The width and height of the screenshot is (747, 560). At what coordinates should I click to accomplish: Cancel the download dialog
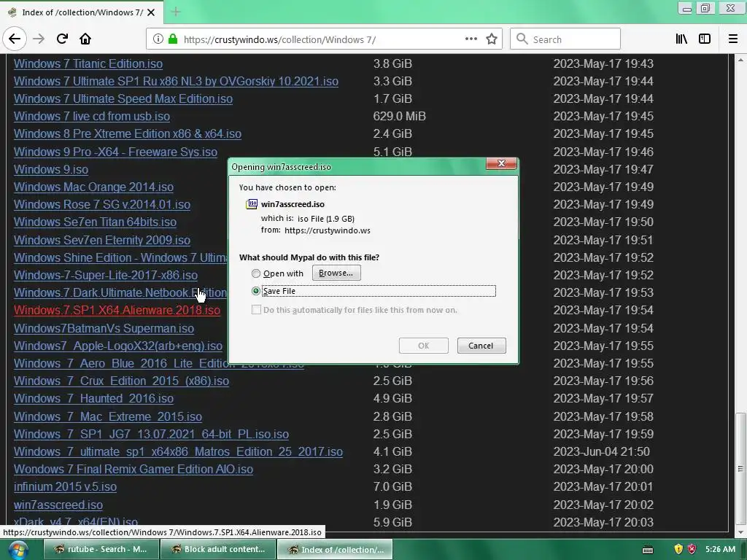(x=481, y=346)
